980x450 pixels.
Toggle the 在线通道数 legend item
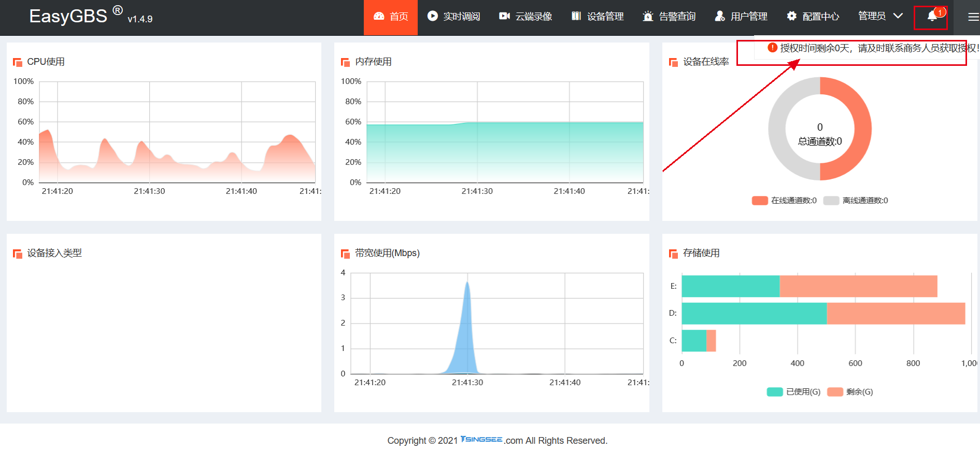[x=784, y=201]
